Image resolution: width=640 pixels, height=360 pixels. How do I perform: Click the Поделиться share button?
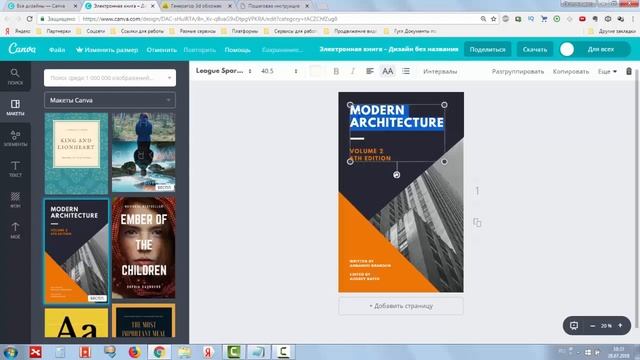coord(487,49)
